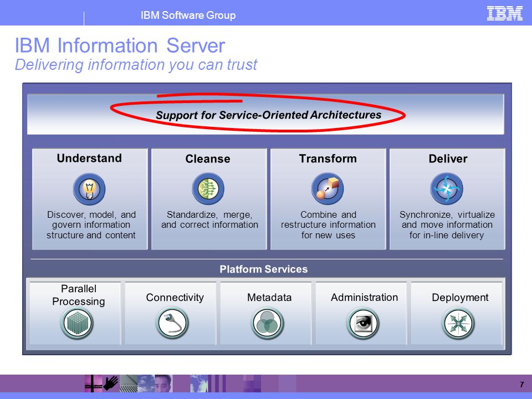The width and height of the screenshot is (532, 399).
Task: Click the Cleanse green arrows icon
Action: tap(208, 188)
